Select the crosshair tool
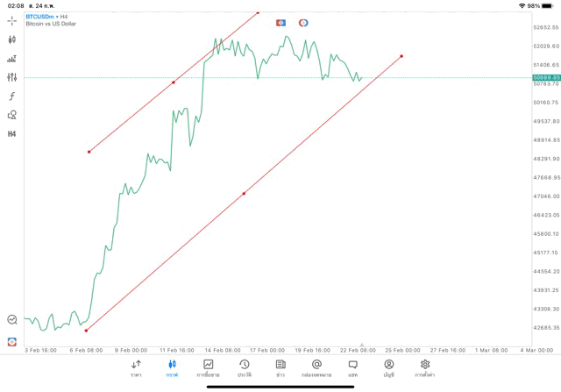Image resolution: width=561 pixels, height=392 pixels. 12,20
